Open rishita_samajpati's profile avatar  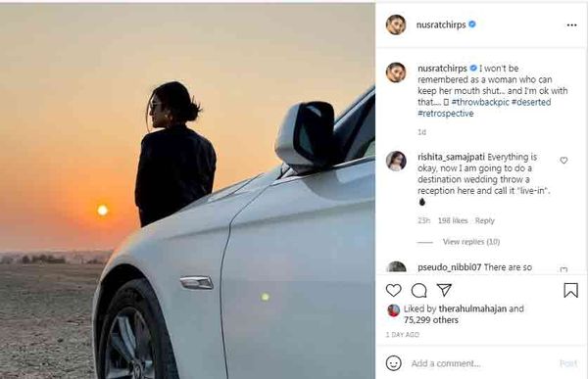click(396, 162)
